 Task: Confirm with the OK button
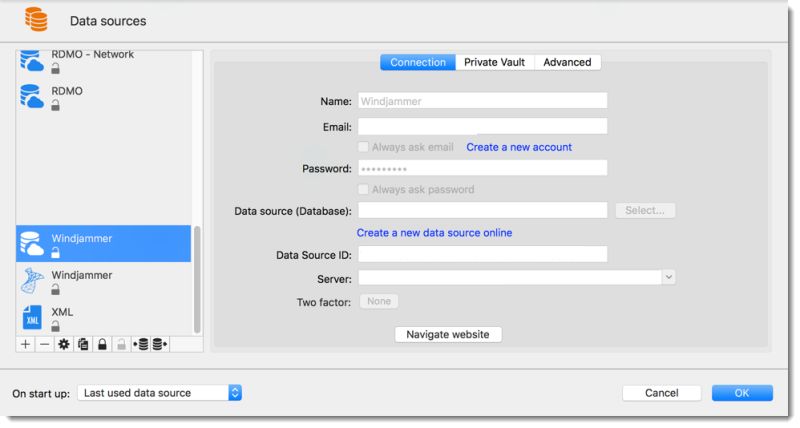(x=742, y=393)
